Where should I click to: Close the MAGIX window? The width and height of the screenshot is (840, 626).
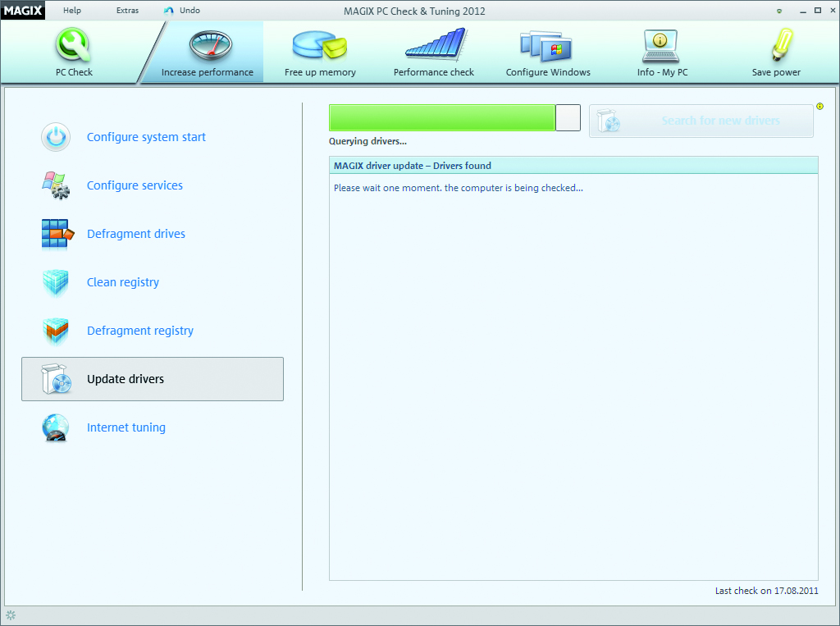coord(833,11)
